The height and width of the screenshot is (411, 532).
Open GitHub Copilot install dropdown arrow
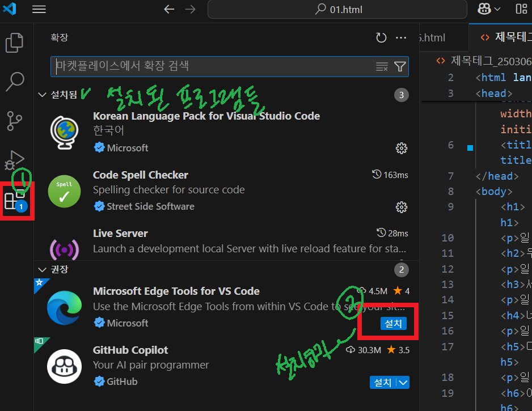(x=403, y=383)
